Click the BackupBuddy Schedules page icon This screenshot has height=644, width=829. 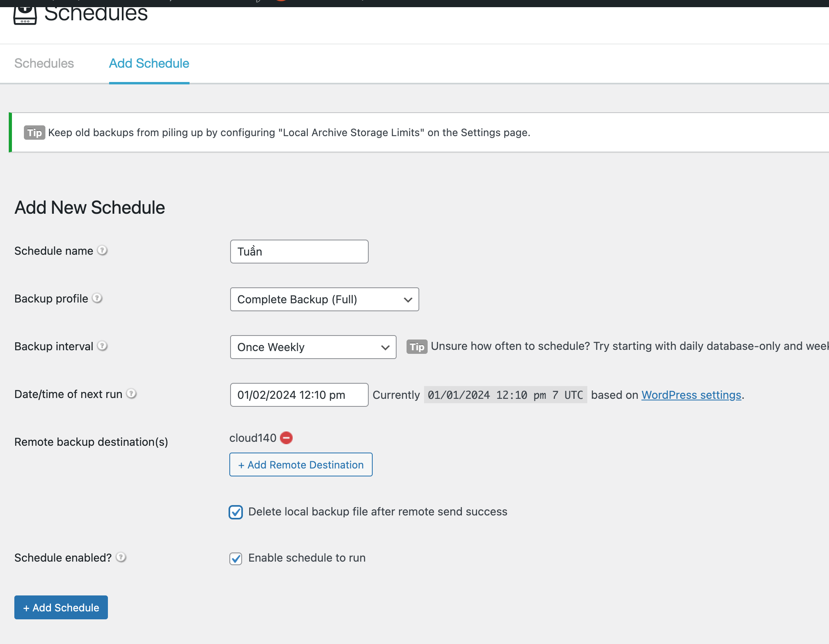point(25,16)
